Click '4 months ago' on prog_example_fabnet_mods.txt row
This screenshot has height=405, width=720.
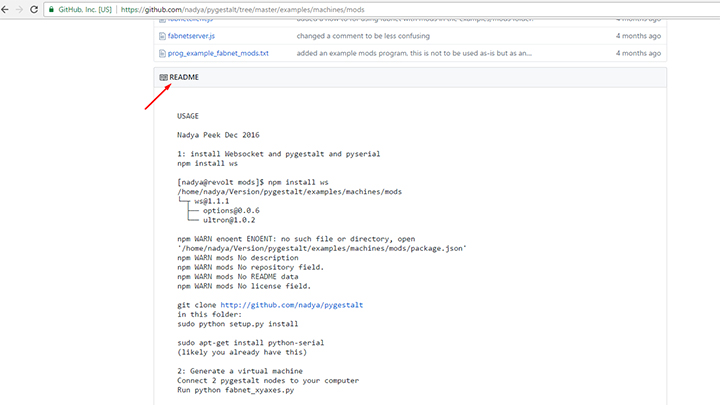click(638, 53)
